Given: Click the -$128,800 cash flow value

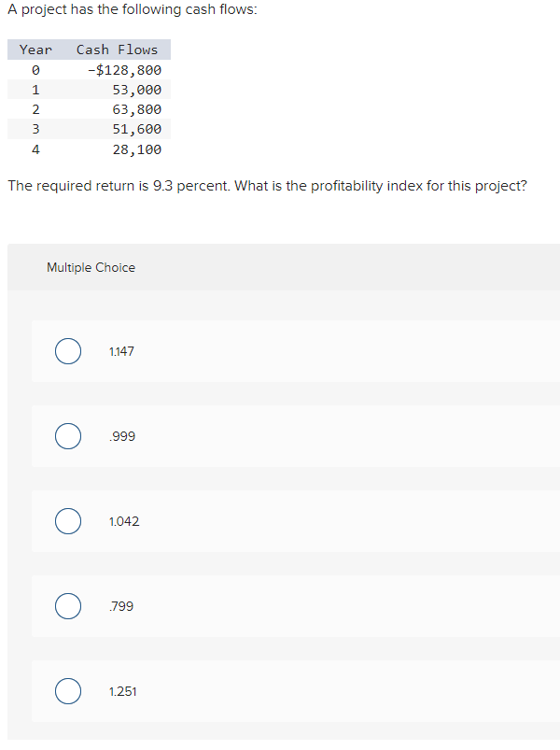Looking at the screenshot, I should point(123,69).
